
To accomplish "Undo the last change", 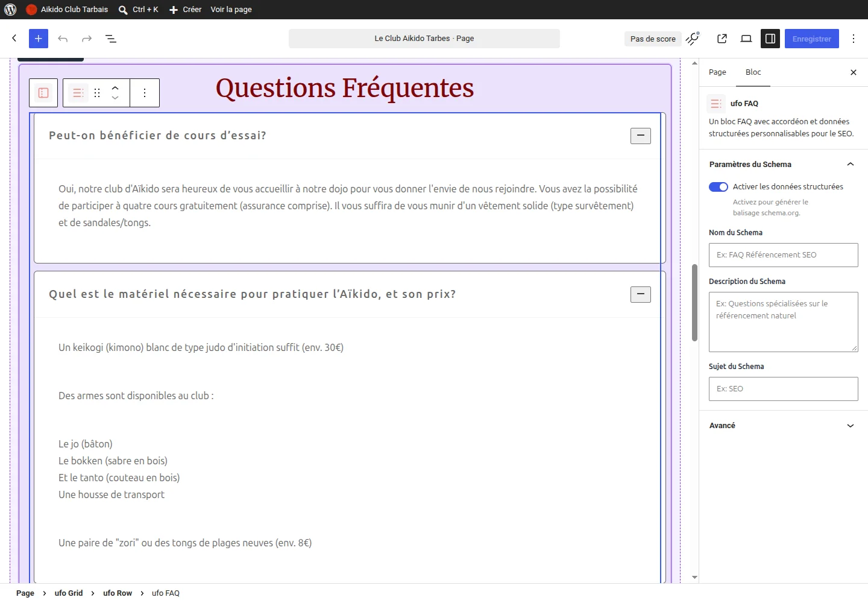I will coord(63,39).
